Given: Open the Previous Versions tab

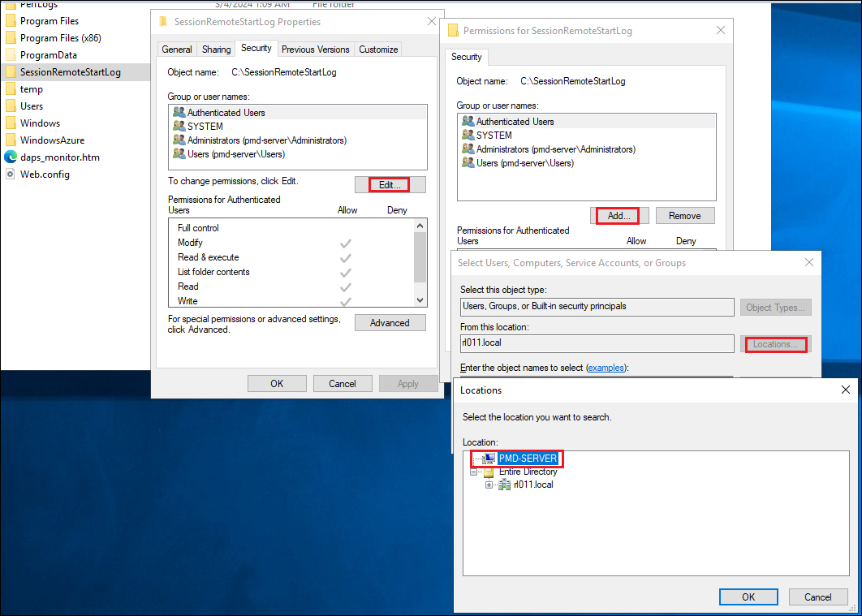Looking at the screenshot, I should (x=316, y=50).
